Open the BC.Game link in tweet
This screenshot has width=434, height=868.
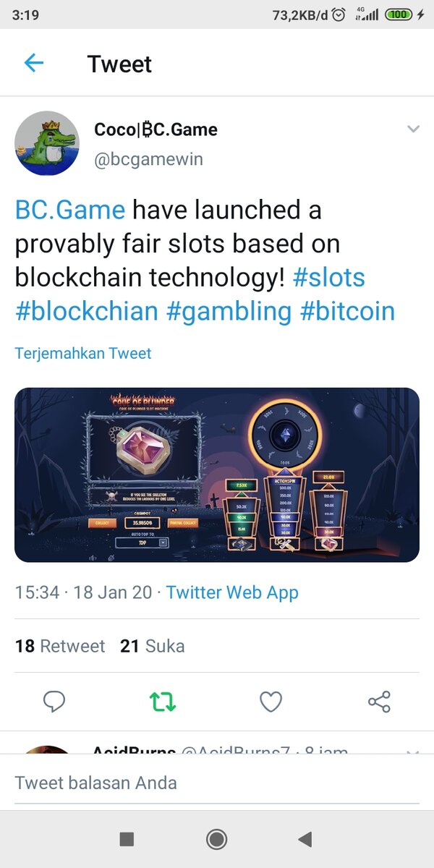[x=69, y=210]
